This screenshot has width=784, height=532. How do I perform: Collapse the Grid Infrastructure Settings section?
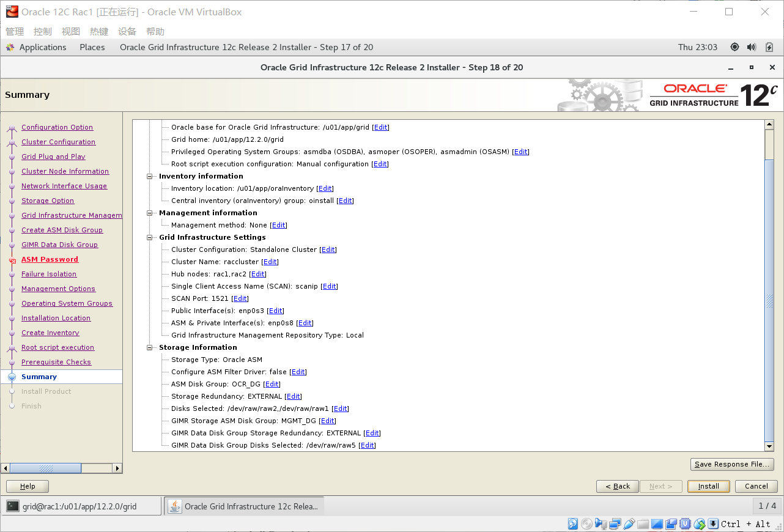[x=150, y=237]
